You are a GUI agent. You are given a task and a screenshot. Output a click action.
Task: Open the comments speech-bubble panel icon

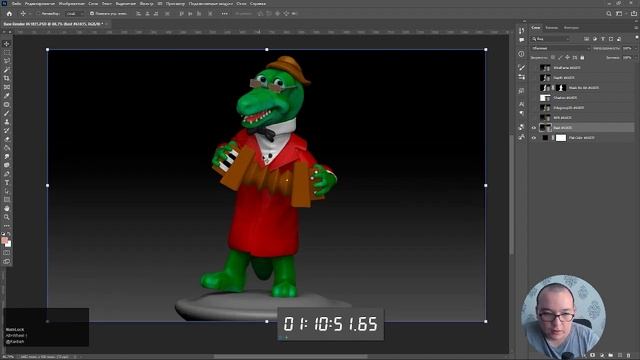tap(521, 40)
